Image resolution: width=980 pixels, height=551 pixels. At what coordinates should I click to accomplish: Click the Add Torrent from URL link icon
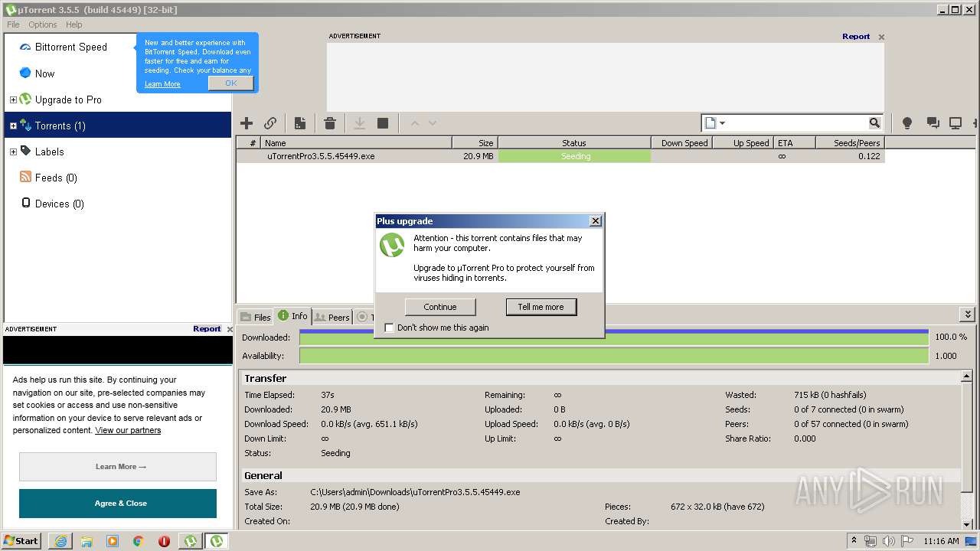point(270,123)
